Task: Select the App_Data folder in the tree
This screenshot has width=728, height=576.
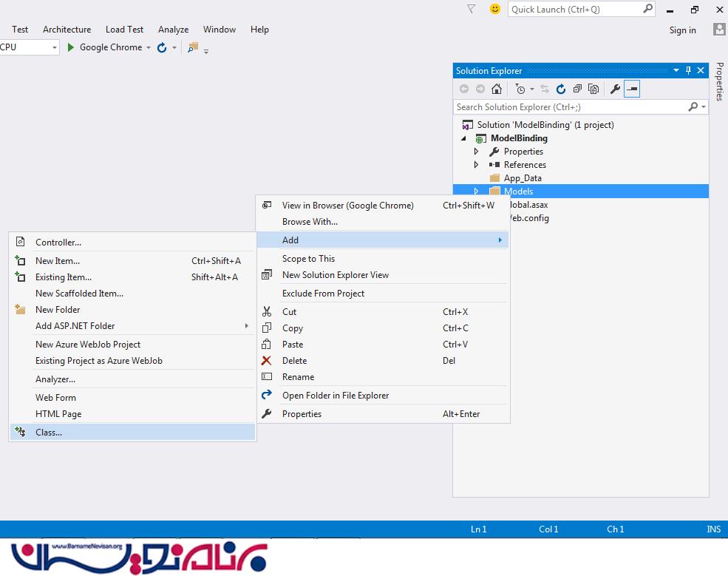Action: coord(522,178)
